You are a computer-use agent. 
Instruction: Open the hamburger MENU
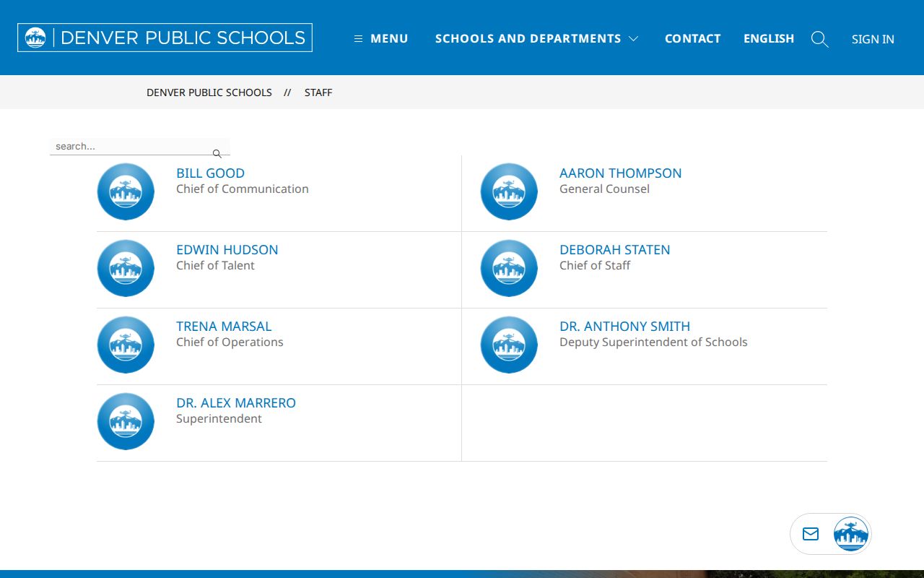tap(381, 38)
